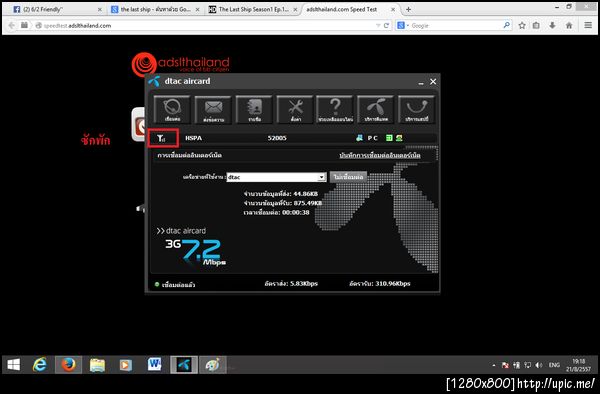Click the connection time 00:00:38 value
The width and height of the screenshot is (600, 394).
(295, 212)
